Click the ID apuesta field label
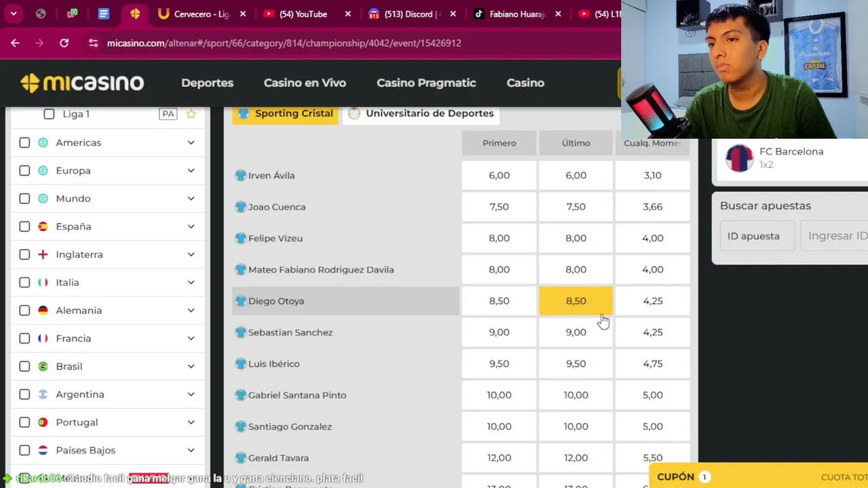This screenshot has width=868, height=488. pyautogui.click(x=753, y=236)
